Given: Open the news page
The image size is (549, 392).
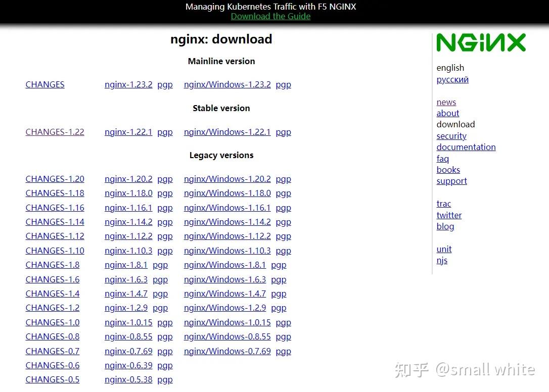Looking at the screenshot, I should [x=446, y=102].
